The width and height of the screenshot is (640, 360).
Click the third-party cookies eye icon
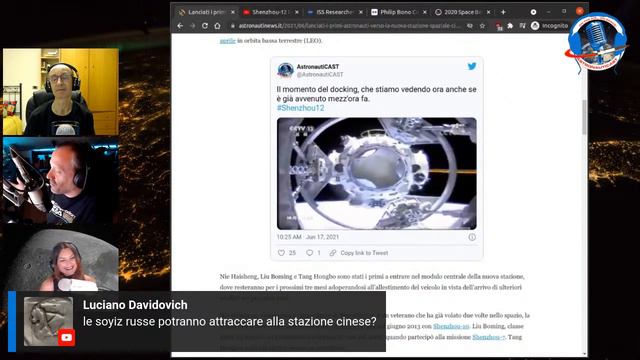pyautogui.click(x=470, y=26)
